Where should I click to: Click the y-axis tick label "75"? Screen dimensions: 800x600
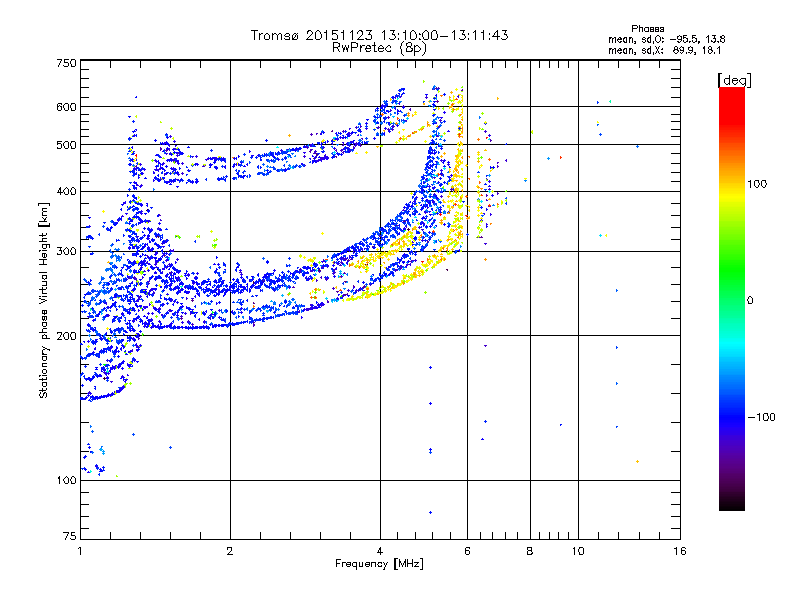[x=70, y=536]
